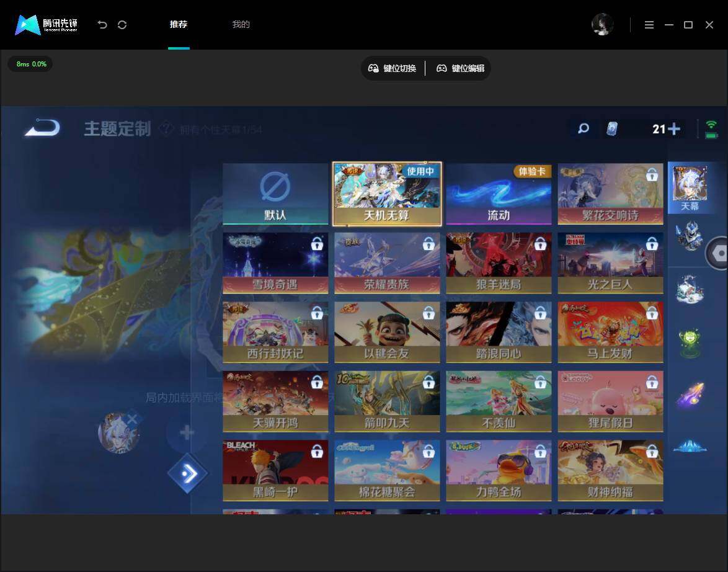Screen dimensions: 728x572
Task: Click the floating gray assistive button
Action: [x=718, y=253]
